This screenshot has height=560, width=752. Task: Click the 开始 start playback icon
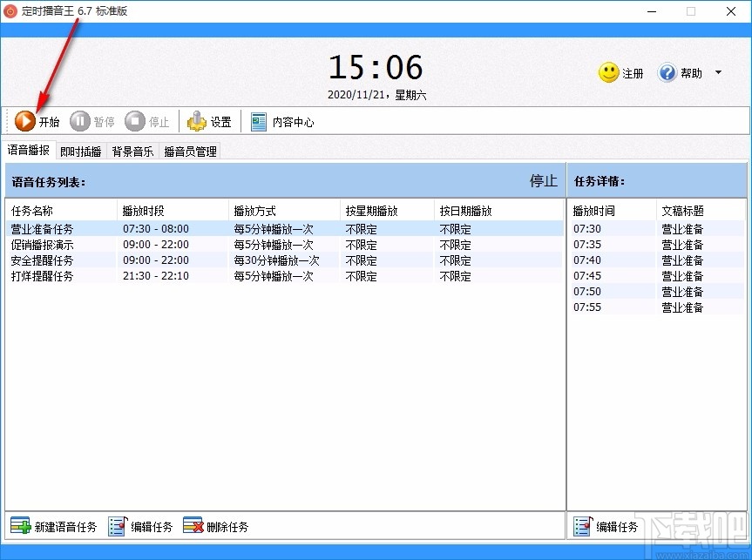26,121
